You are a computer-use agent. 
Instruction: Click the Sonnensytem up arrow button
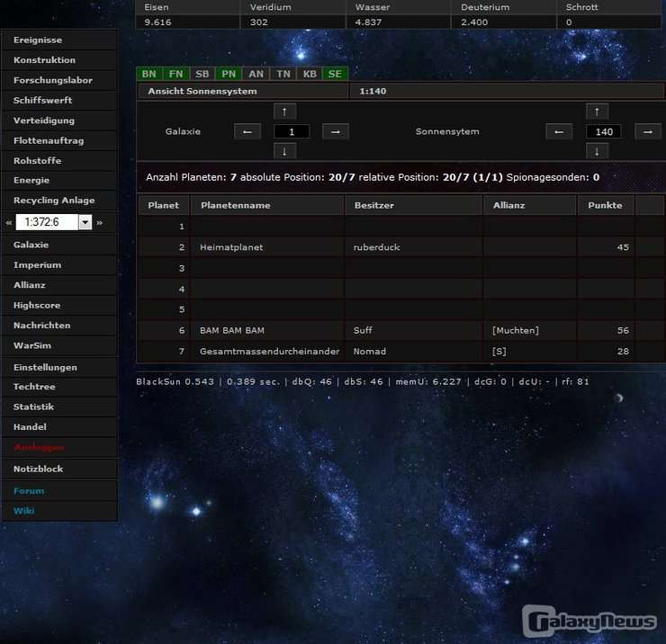(x=597, y=112)
